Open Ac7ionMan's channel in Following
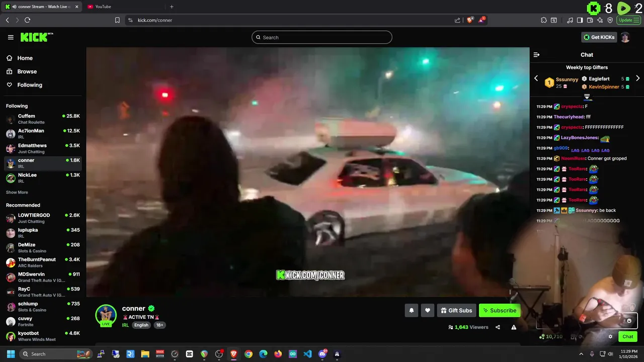Image resolution: width=644 pixels, height=362 pixels. [x=43, y=134]
